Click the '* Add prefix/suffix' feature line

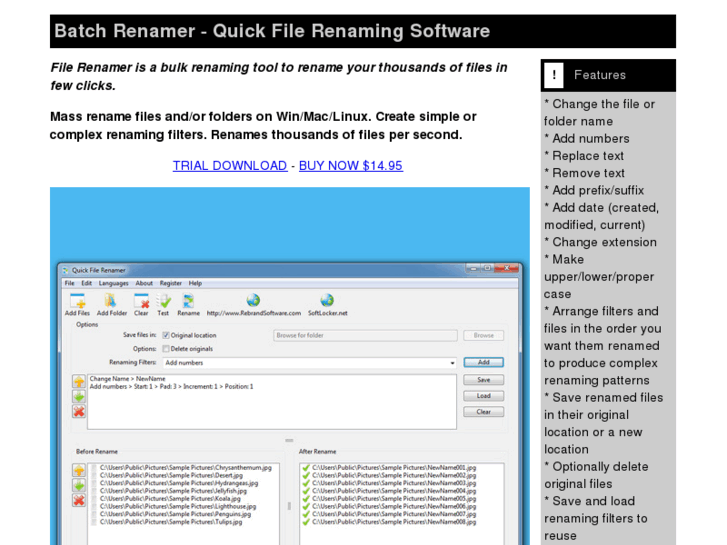click(x=594, y=191)
